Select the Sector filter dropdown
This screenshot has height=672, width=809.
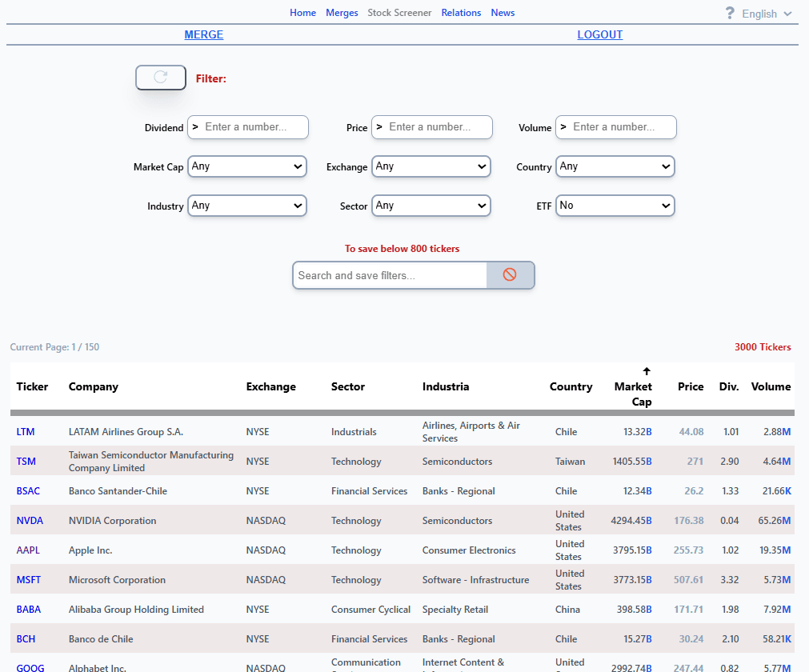(x=431, y=206)
